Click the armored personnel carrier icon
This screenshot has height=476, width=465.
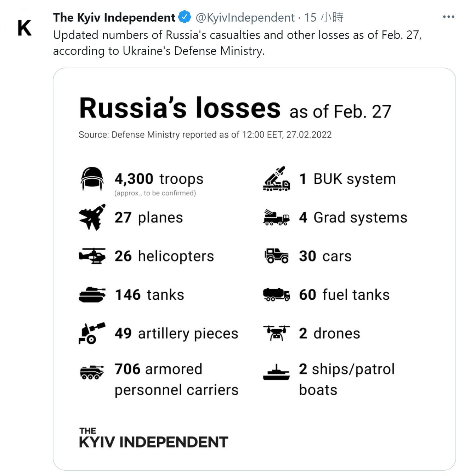click(92, 372)
